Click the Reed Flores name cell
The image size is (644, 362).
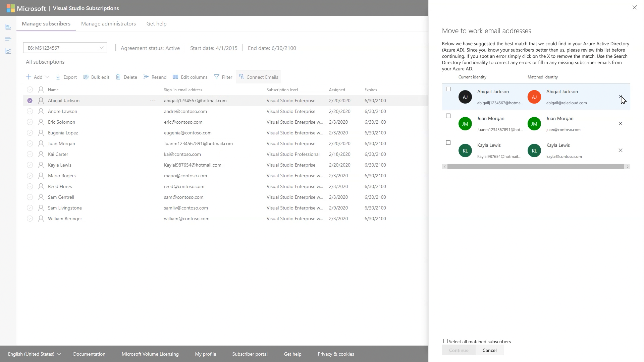(60, 186)
